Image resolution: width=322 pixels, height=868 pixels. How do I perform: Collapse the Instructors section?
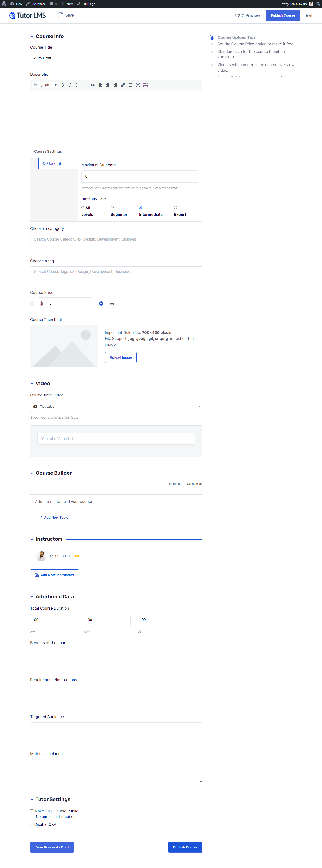tap(32, 540)
